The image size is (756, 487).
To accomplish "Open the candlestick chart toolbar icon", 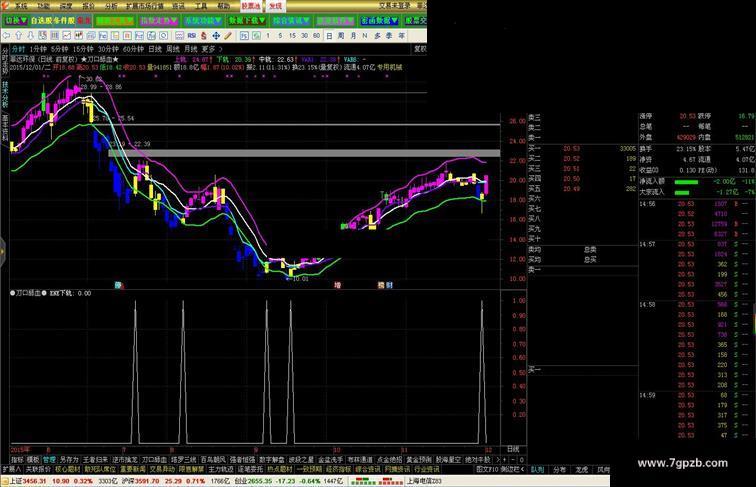I will coord(79,36).
